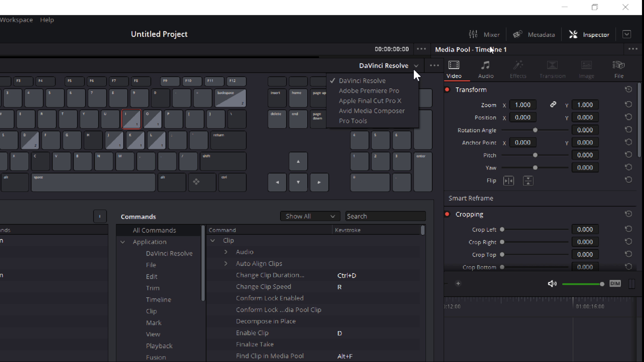644x362 pixels.
Task: Select Timeline under Application
Action: coord(158,299)
